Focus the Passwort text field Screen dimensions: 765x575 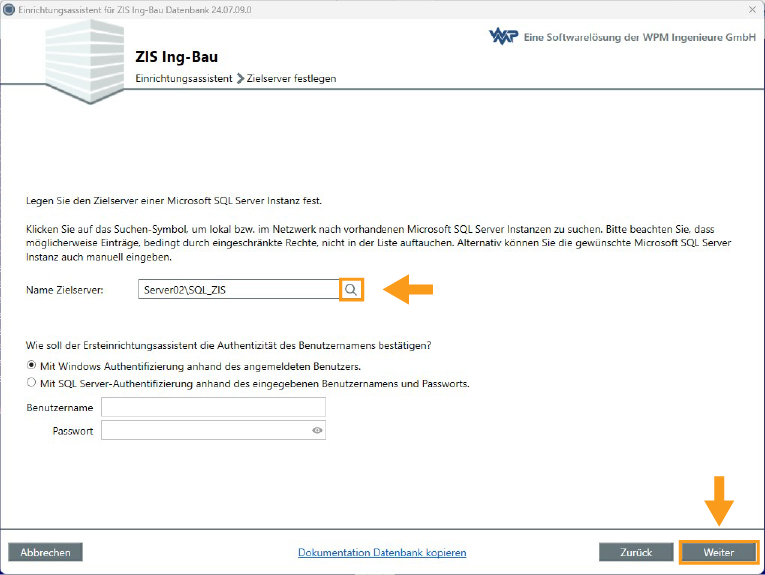click(x=213, y=431)
